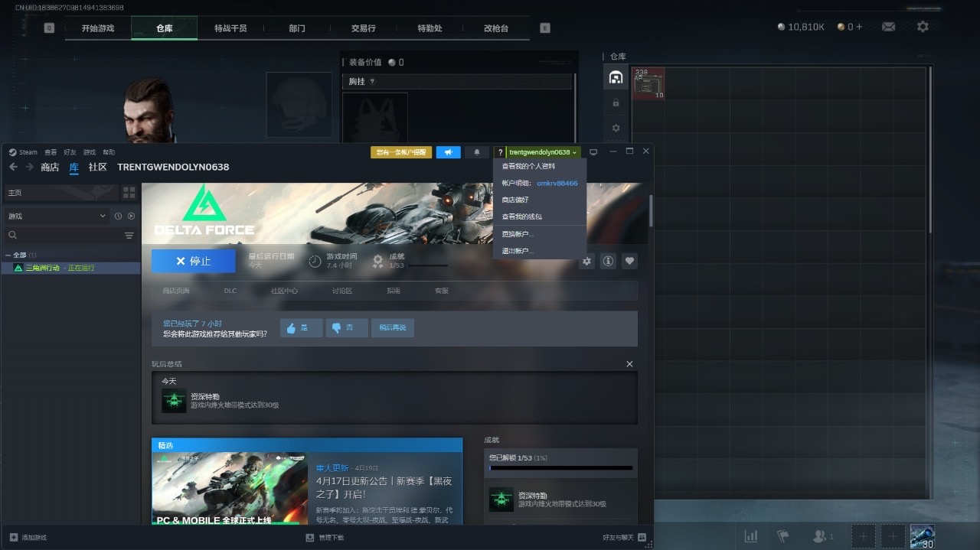Choose thumbs-down 否 recommendation
The image size is (980, 550).
tap(346, 327)
